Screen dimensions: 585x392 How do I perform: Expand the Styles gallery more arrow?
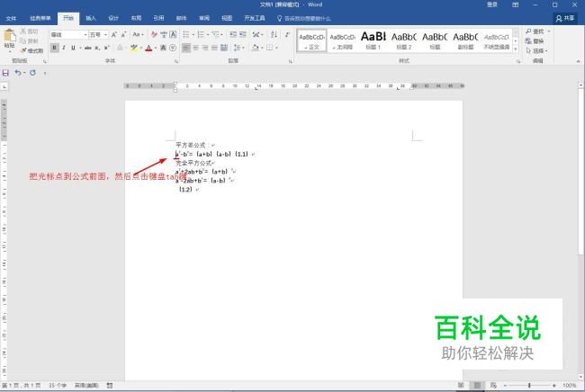coord(516,49)
